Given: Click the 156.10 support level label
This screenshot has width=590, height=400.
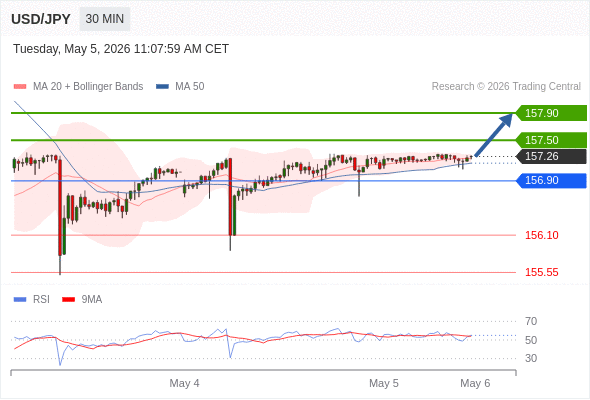Looking at the screenshot, I should point(541,235).
